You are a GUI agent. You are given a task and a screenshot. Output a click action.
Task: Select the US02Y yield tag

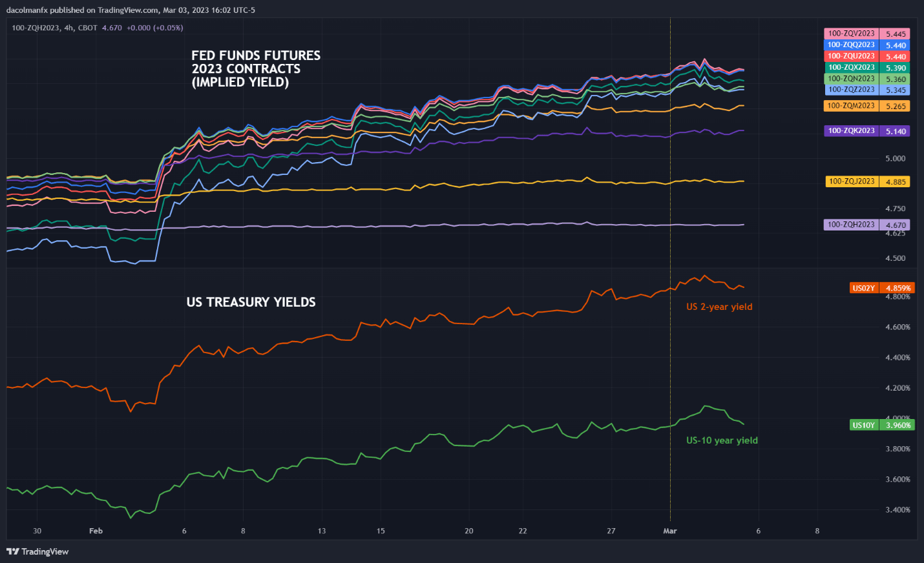863,288
